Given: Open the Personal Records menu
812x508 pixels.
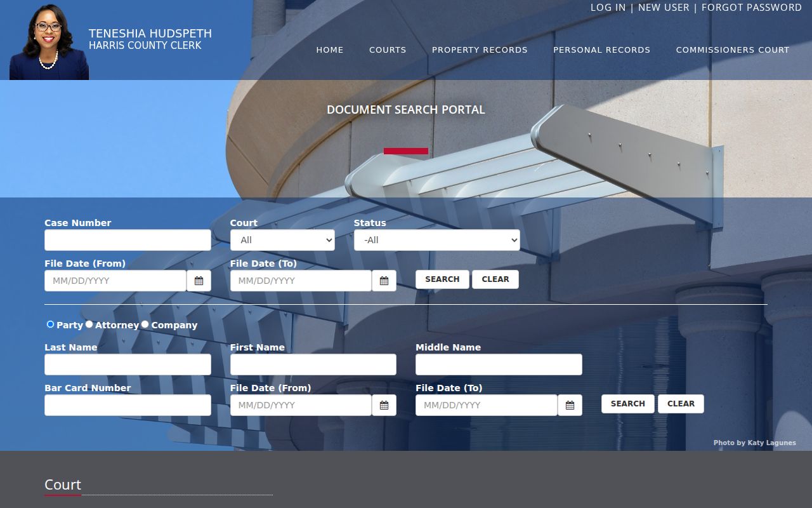Looking at the screenshot, I should pyautogui.click(x=601, y=50).
